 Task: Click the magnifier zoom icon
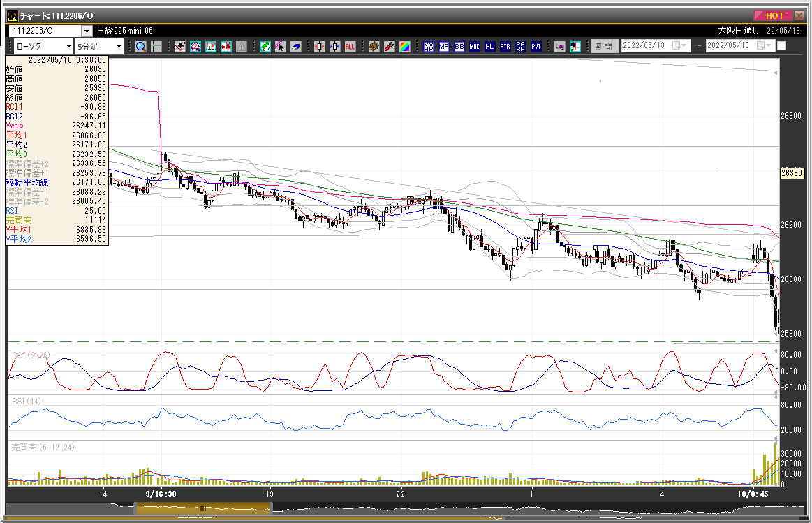[x=140, y=47]
